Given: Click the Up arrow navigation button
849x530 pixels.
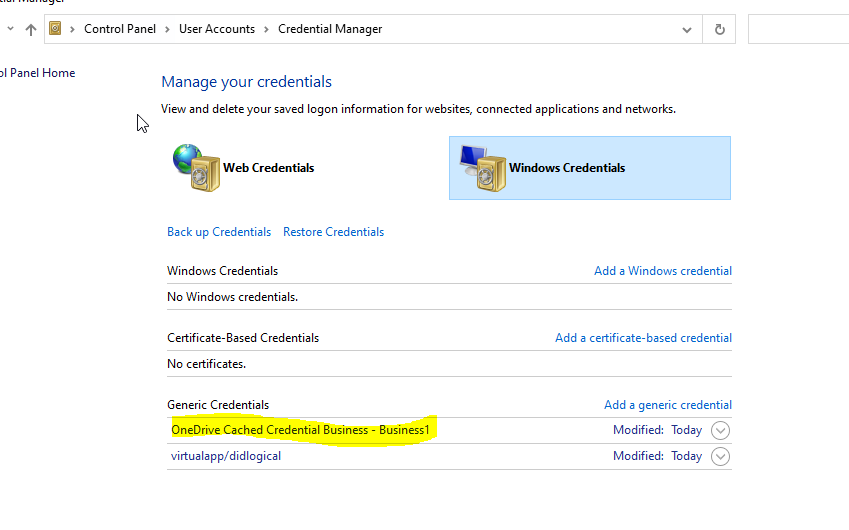Looking at the screenshot, I should coord(31,29).
